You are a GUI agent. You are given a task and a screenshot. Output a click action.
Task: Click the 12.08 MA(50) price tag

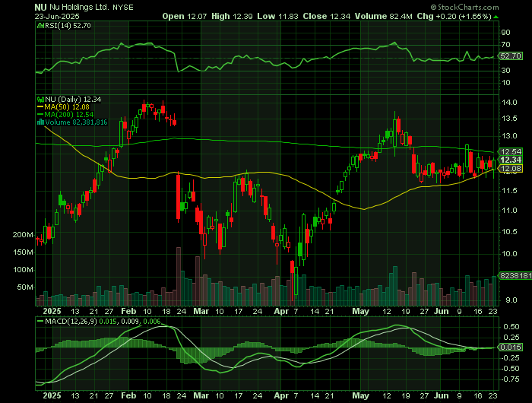tap(511, 169)
